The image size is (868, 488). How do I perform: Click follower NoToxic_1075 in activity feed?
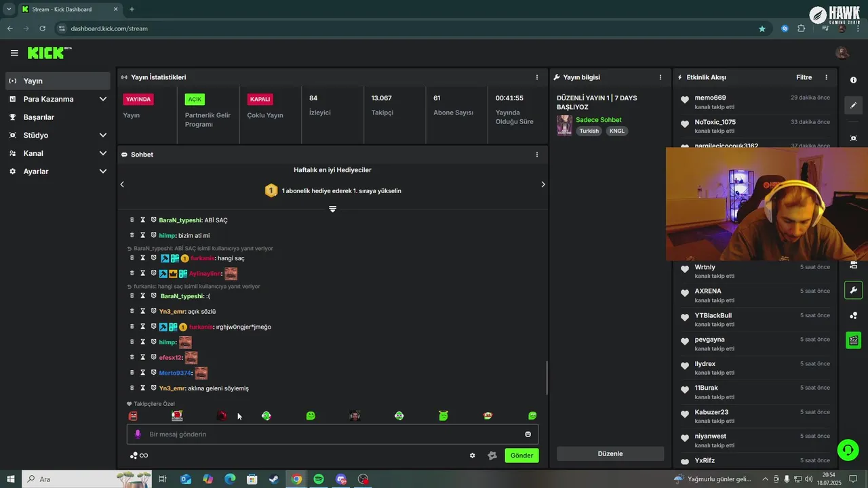coord(715,122)
